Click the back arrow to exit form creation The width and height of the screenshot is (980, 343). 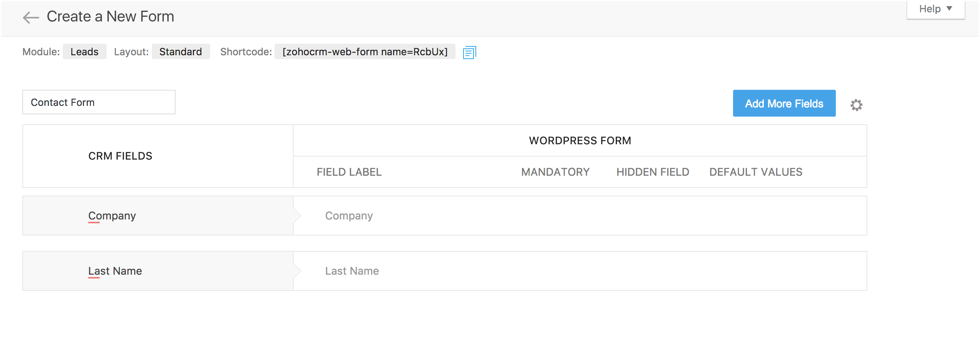pos(31,17)
